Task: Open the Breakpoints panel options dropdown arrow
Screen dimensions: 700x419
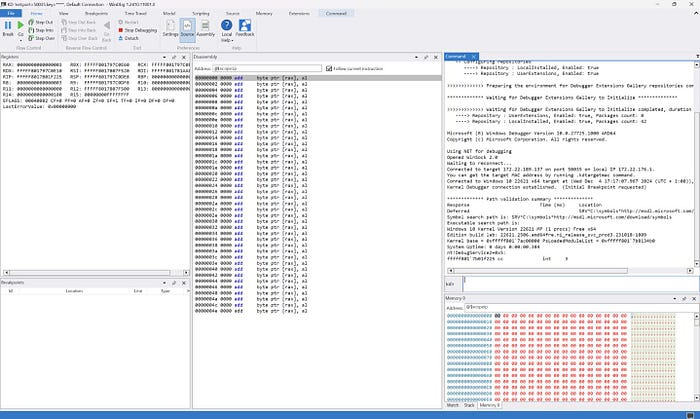Action: click(164, 283)
